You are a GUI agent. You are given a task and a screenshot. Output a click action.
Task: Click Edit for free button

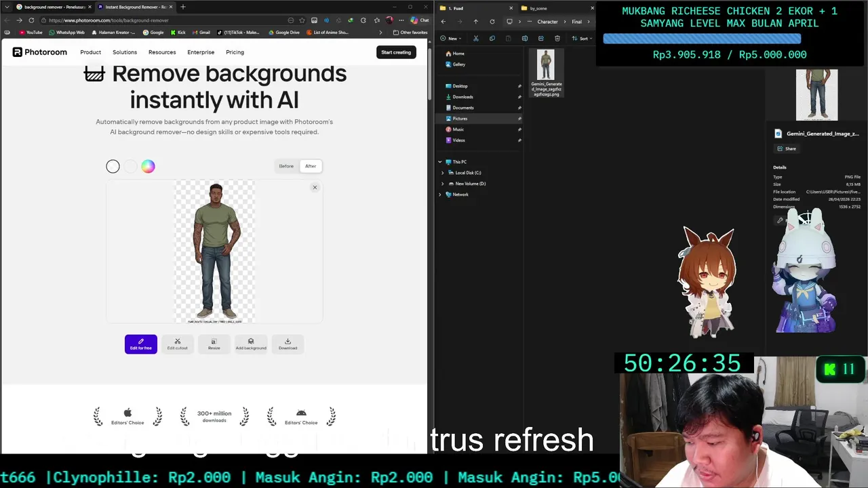141,344
